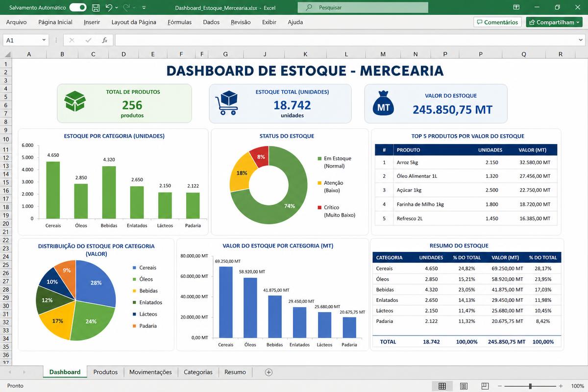Click the green Em Estoque legend swatch

click(319, 159)
